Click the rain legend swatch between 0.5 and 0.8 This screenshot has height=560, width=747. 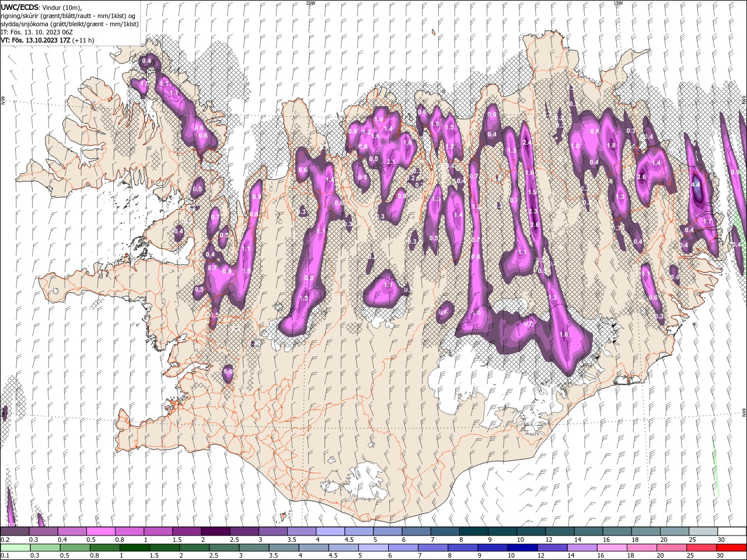(x=75, y=548)
